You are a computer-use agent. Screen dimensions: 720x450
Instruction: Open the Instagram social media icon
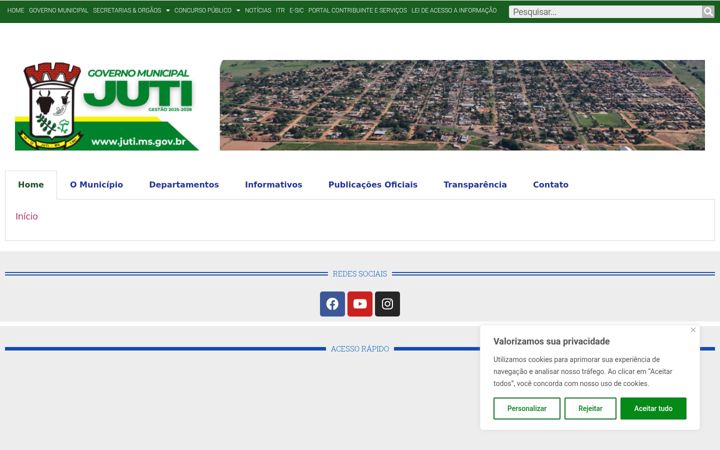coord(388,304)
